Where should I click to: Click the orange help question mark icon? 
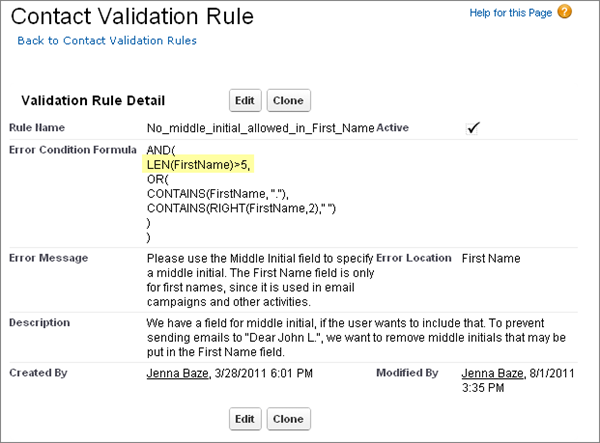(565, 13)
